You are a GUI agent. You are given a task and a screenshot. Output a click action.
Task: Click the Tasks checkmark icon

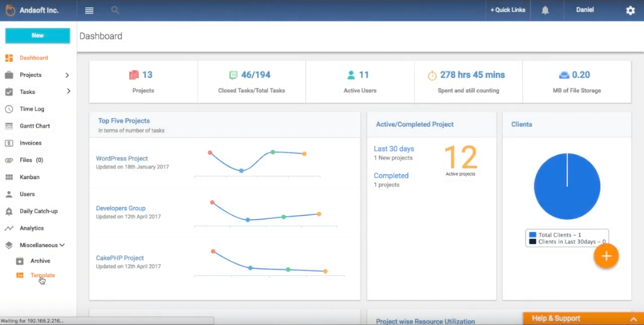tap(9, 92)
